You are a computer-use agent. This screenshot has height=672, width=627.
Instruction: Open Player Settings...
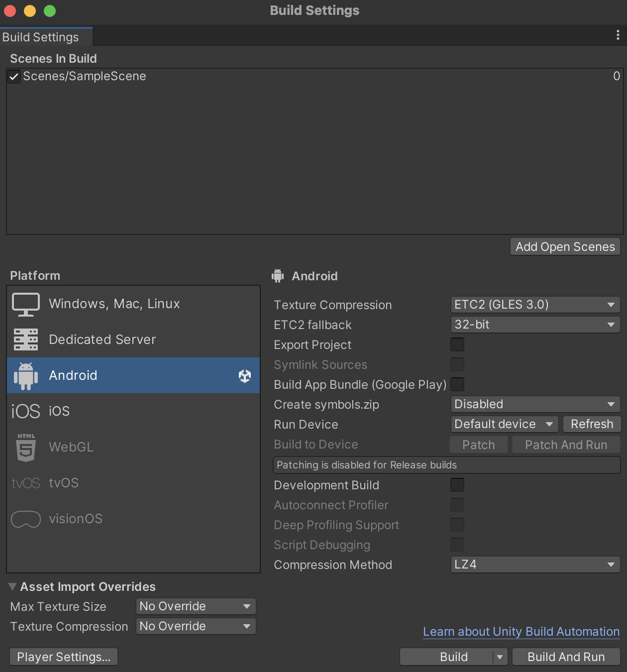pyautogui.click(x=64, y=657)
